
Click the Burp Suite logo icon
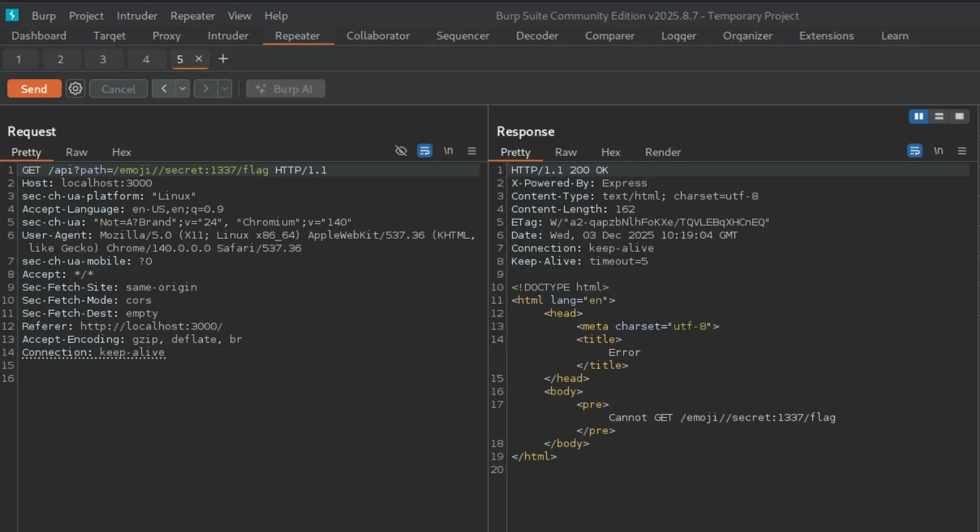coord(12,15)
